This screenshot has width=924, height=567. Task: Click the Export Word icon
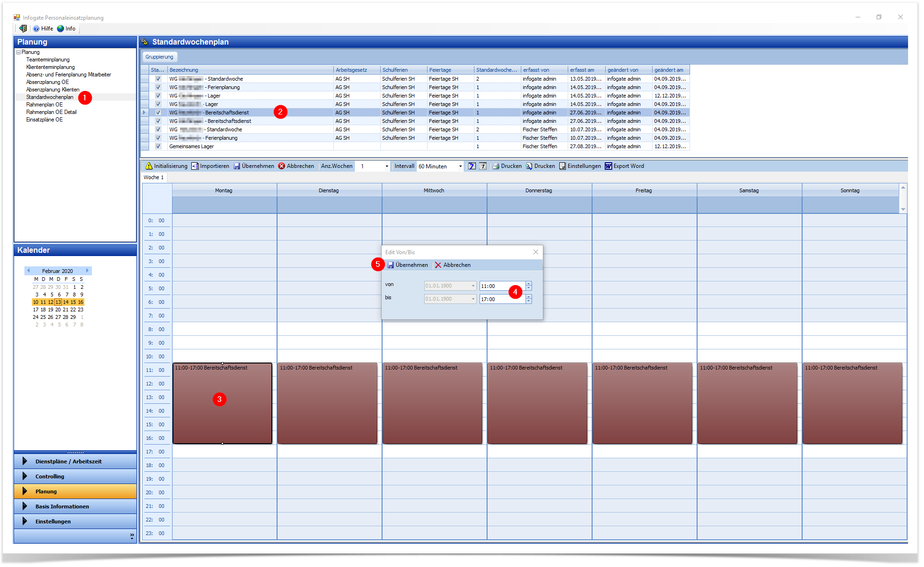point(608,166)
